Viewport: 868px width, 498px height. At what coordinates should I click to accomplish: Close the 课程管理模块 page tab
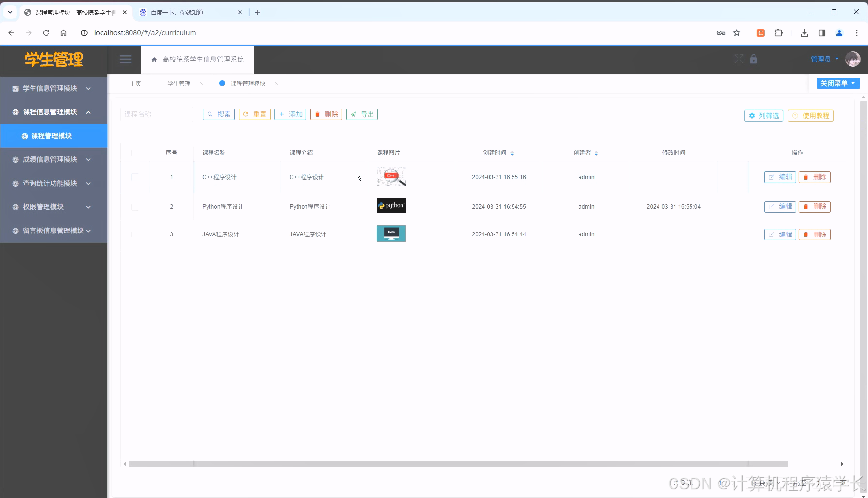click(276, 83)
